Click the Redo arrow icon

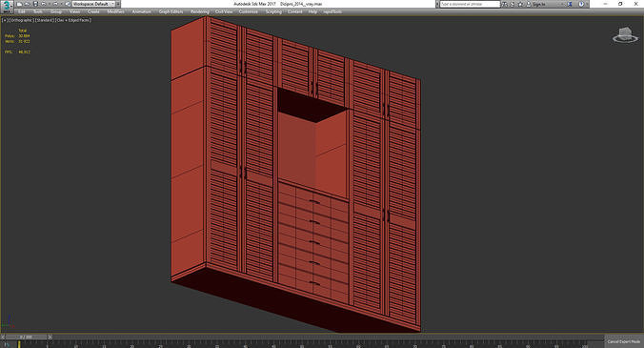(55, 4)
